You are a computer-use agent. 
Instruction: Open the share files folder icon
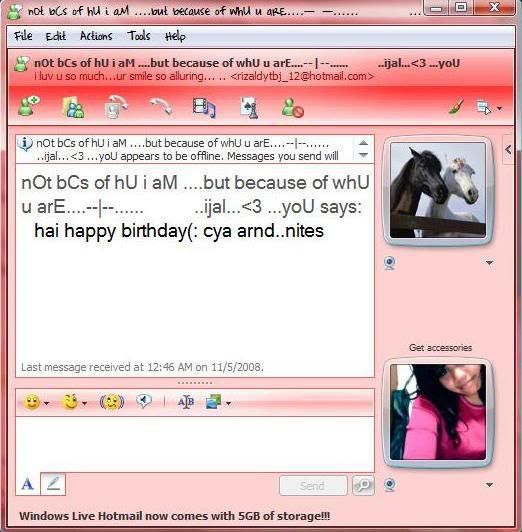point(73,108)
